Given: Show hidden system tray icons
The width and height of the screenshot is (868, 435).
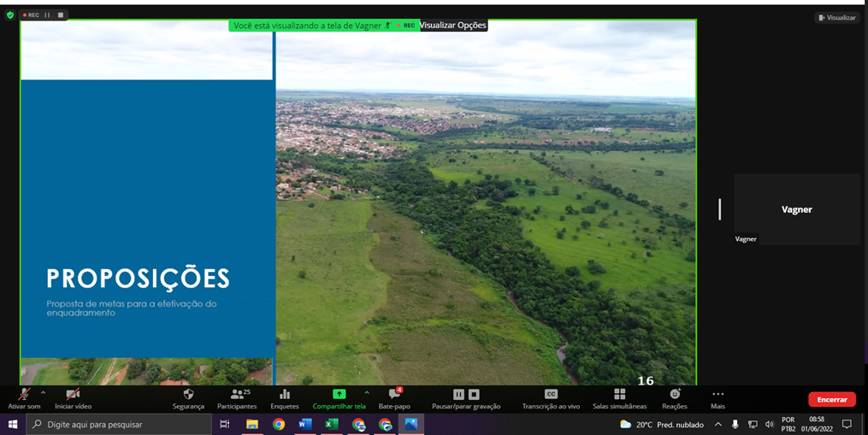Looking at the screenshot, I should coord(718,425).
